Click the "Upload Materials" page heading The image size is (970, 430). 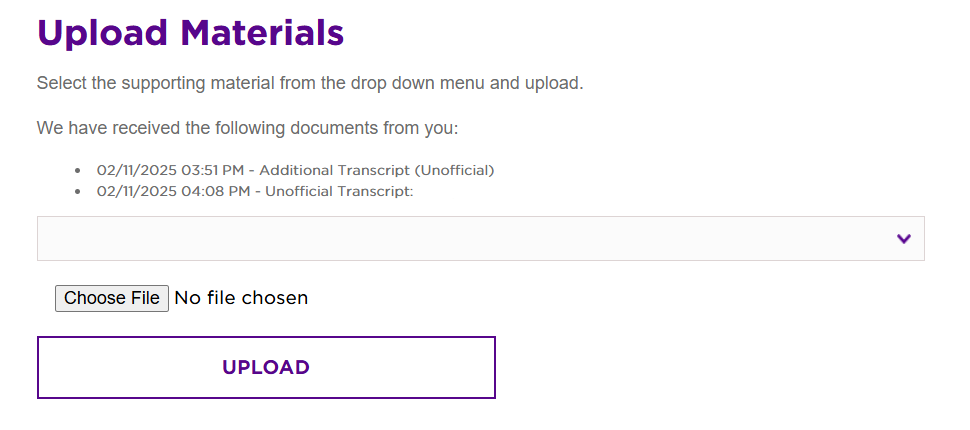(x=190, y=34)
